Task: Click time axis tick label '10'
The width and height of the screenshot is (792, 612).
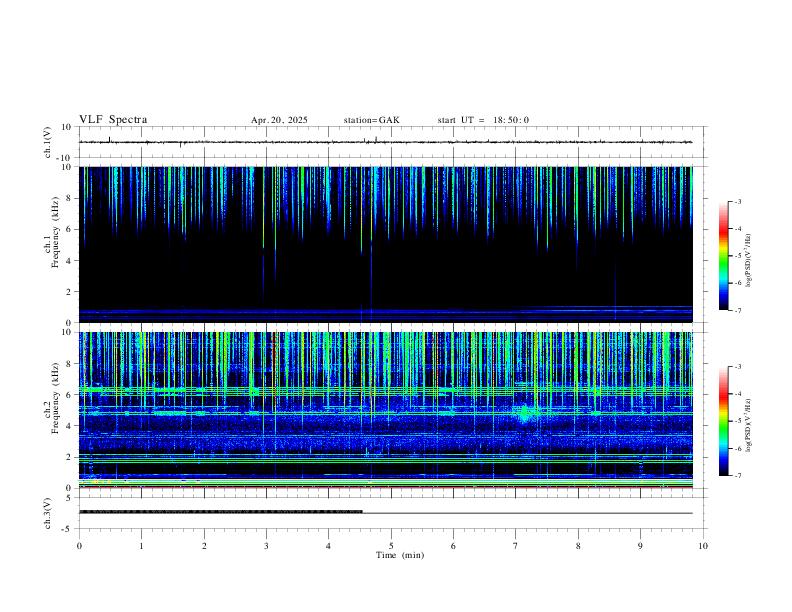Action: point(703,546)
